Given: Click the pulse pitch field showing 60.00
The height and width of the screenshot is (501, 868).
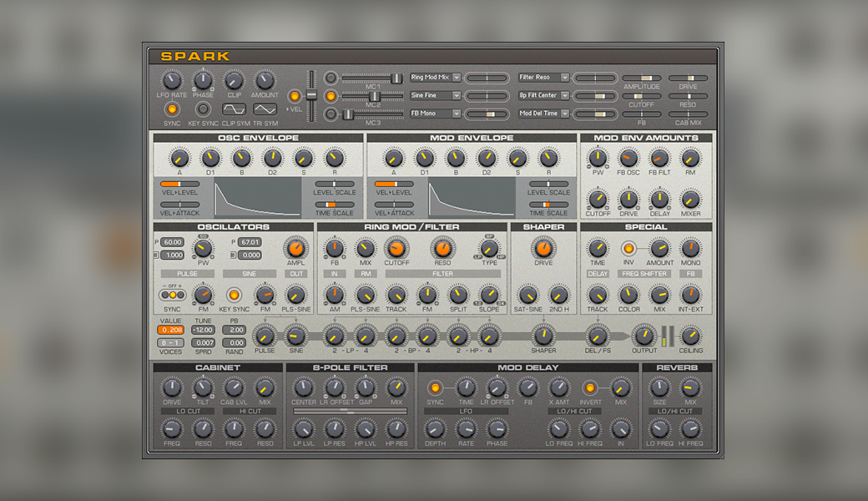Looking at the screenshot, I should (172, 242).
